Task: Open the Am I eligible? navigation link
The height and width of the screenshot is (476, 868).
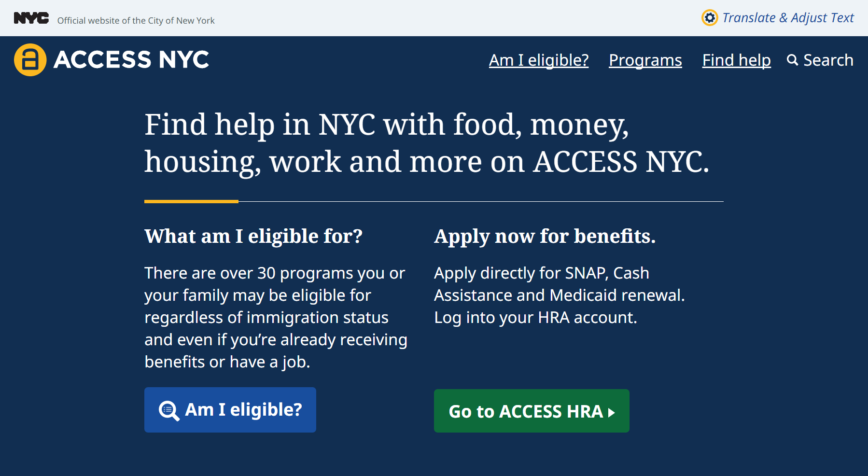Action: [x=539, y=60]
